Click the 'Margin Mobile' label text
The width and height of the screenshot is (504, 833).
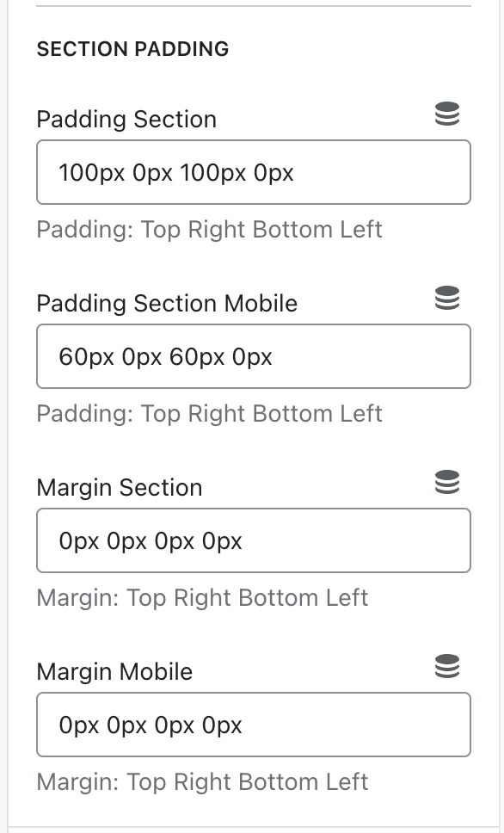(x=114, y=672)
